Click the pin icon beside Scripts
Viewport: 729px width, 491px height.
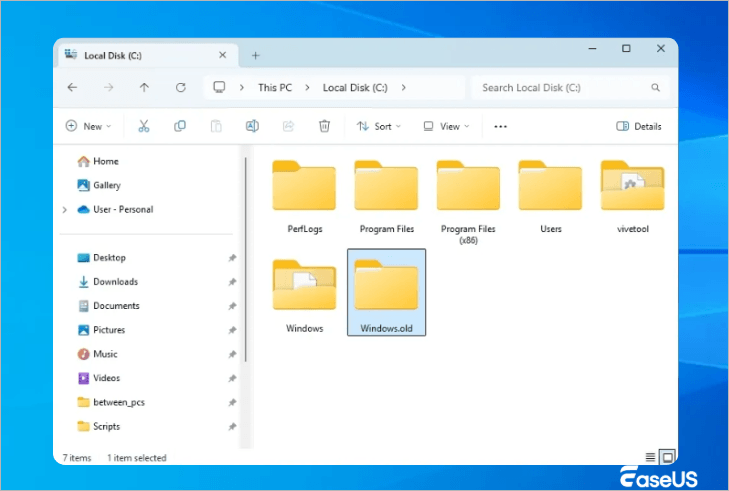pyautogui.click(x=232, y=427)
